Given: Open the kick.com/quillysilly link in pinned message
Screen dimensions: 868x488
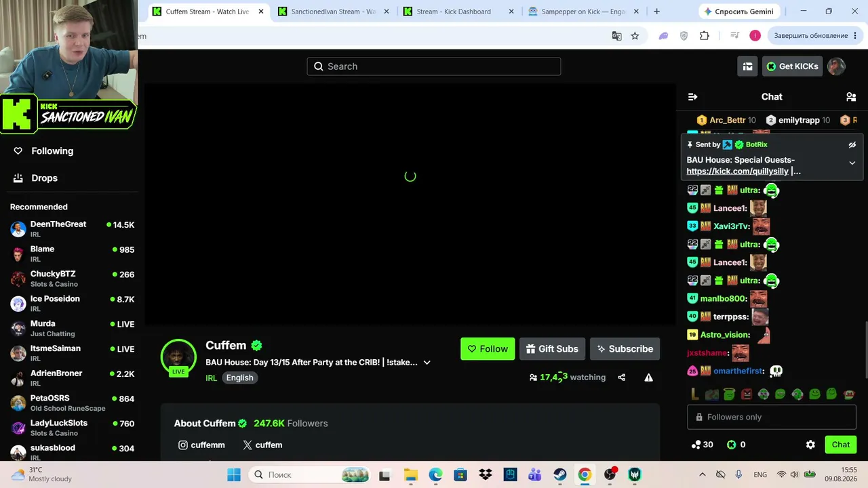Looking at the screenshot, I should [x=738, y=171].
